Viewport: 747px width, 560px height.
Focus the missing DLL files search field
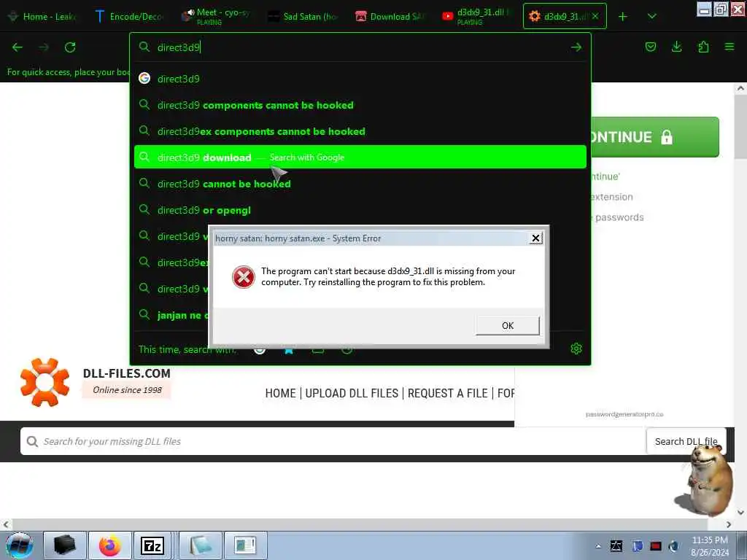tap(333, 441)
